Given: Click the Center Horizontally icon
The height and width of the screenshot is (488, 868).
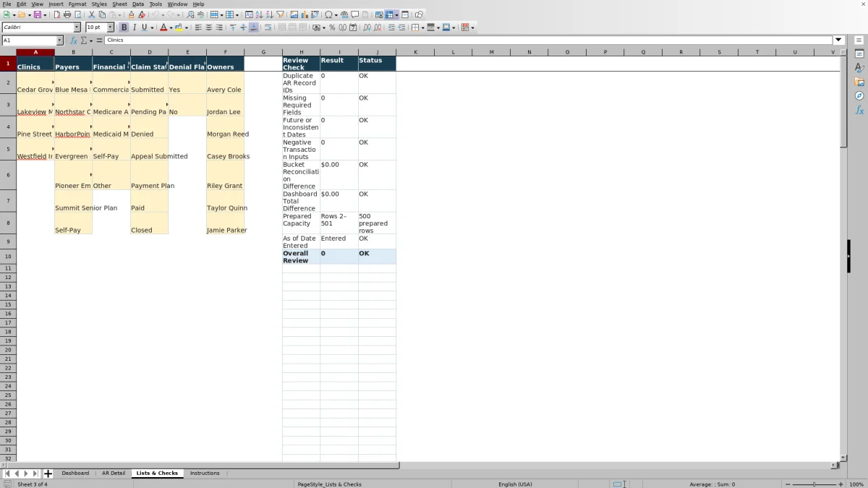Looking at the screenshot, I should (208, 27).
